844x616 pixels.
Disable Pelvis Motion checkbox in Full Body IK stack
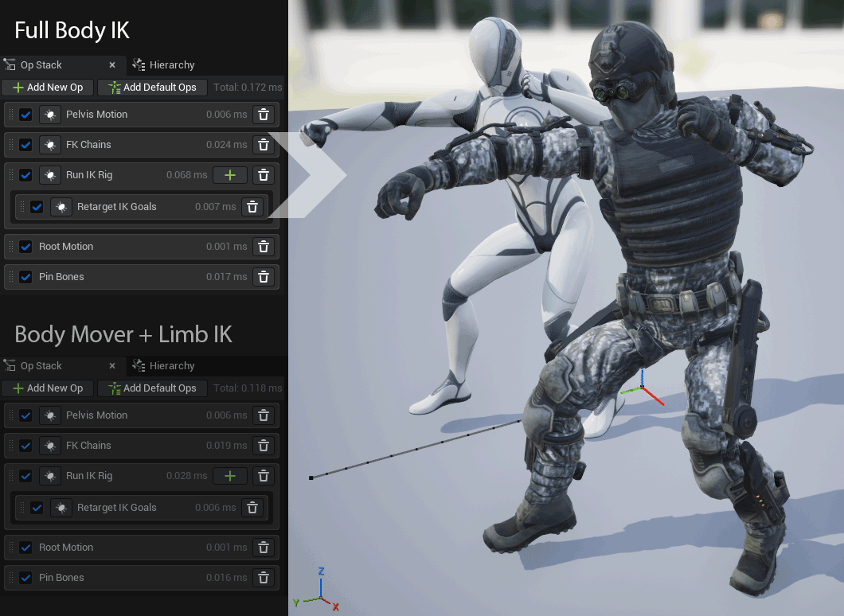point(25,115)
